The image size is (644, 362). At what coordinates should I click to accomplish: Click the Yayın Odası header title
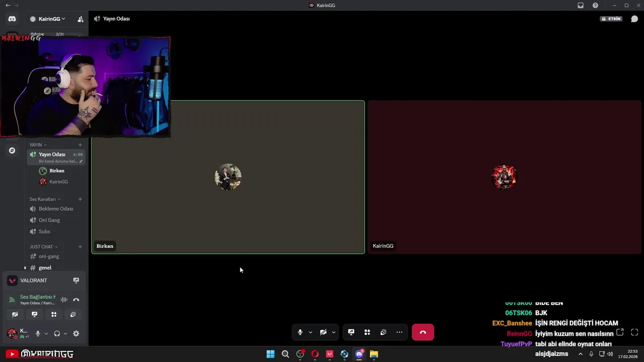116,19
